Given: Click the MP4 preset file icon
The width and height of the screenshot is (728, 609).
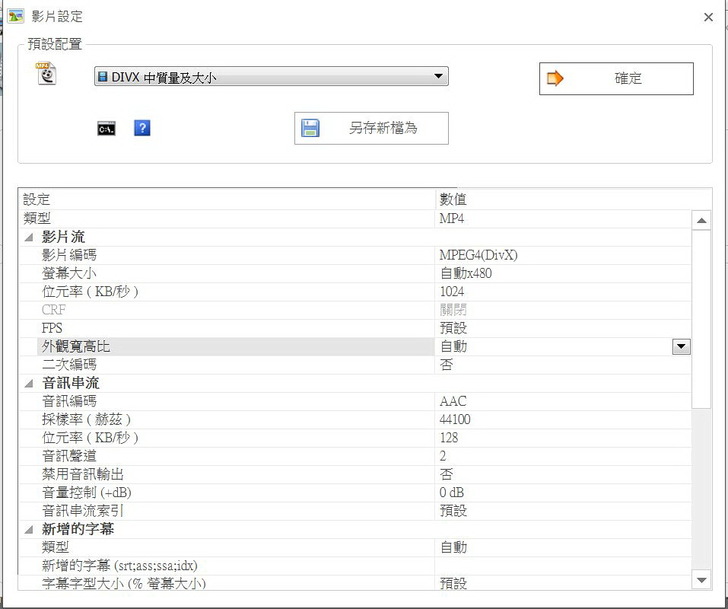Looking at the screenshot, I should 47,73.
